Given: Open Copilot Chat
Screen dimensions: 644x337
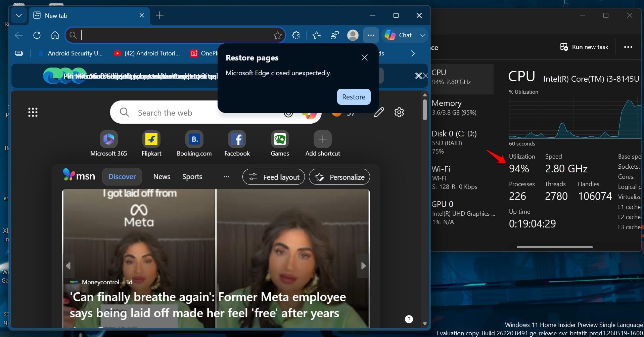Looking at the screenshot, I should 399,35.
